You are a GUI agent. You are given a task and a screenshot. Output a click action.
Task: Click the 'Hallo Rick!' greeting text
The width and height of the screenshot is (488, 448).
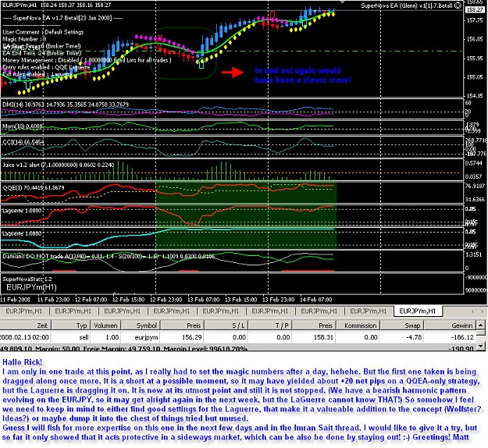(22, 362)
